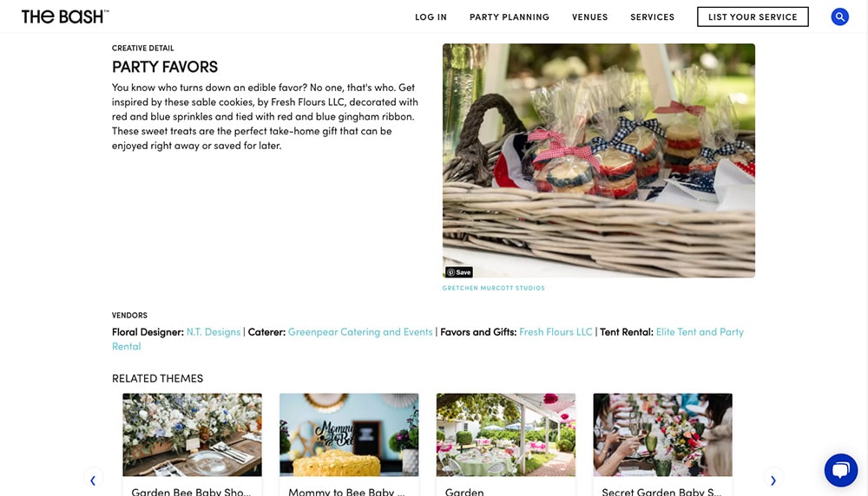
Task: Visit the Greenpear Catering and Events link
Action: point(360,332)
